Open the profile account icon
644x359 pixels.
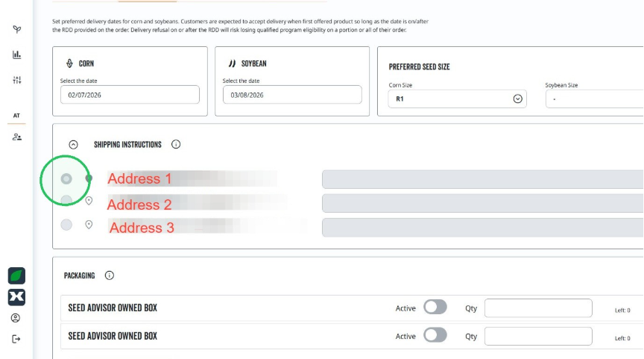[x=16, y=318]
